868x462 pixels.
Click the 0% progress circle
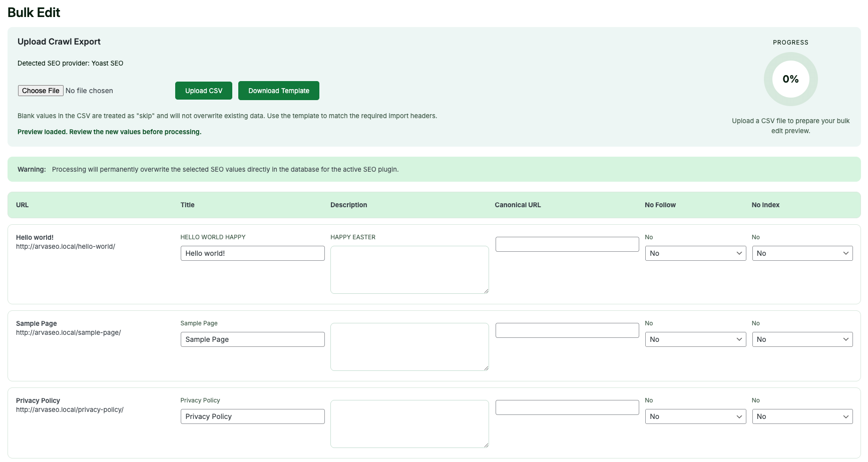790,79
